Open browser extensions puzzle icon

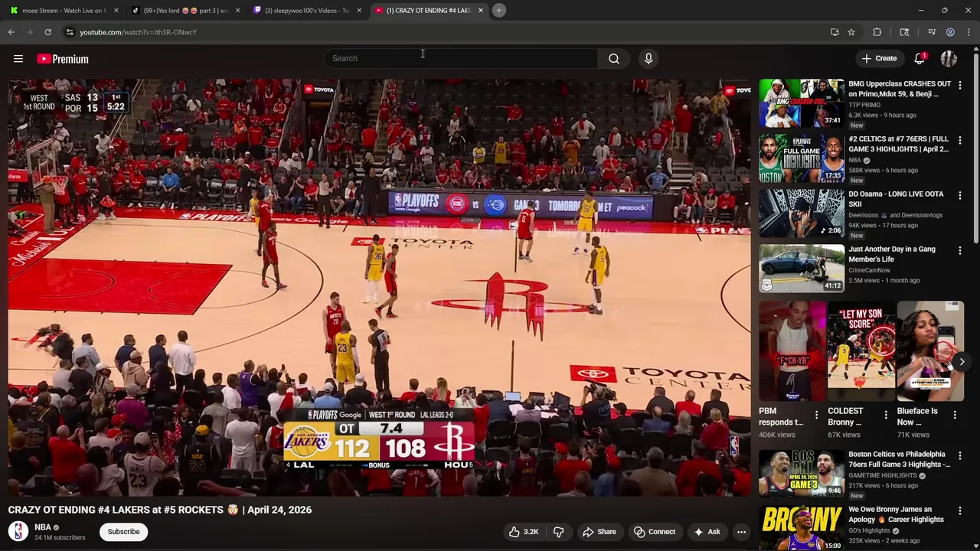click(x=877, y=32)
